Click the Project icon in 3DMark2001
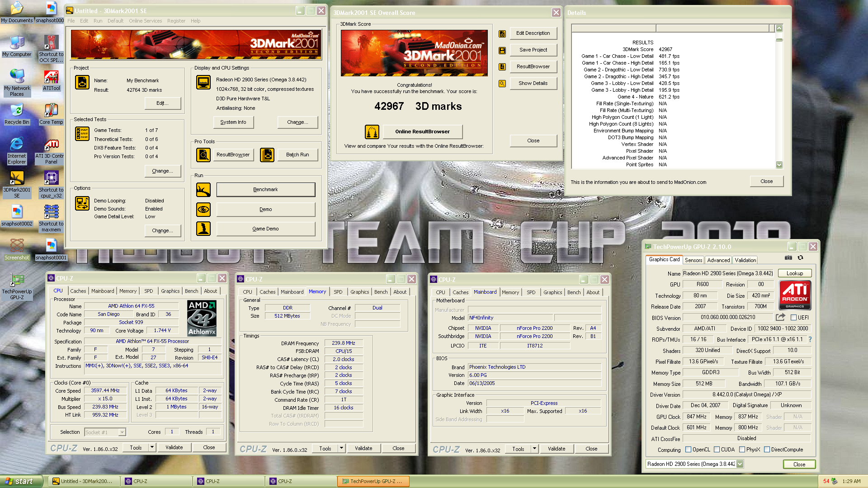The image size is (868, 488). pos(82,82)
